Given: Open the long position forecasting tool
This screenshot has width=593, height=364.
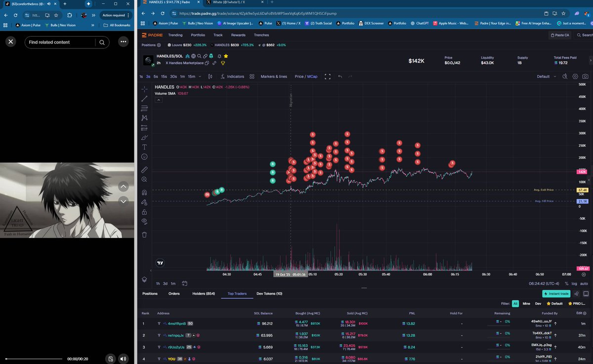Looking at the screenshot, I should [144, 127].
